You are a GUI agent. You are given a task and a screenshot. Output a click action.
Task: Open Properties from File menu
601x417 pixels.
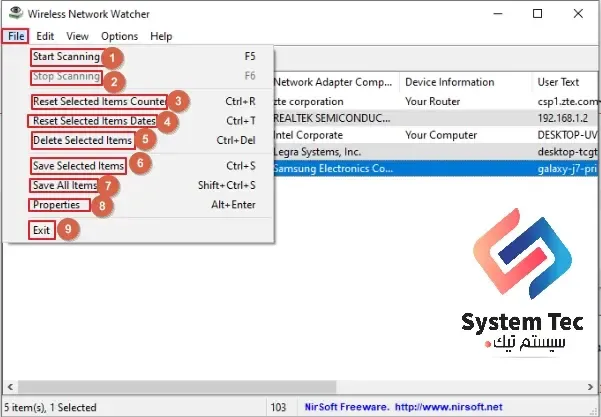[x=139, y=205]
